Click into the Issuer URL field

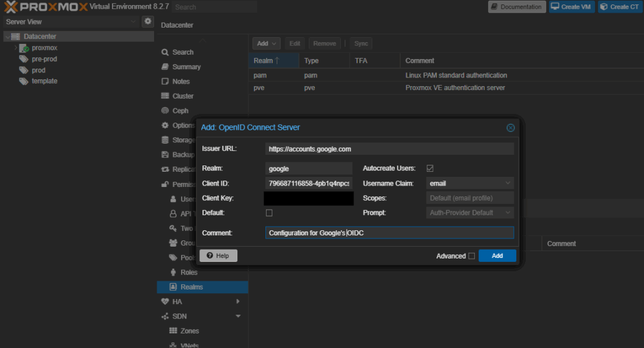(389, 149)
